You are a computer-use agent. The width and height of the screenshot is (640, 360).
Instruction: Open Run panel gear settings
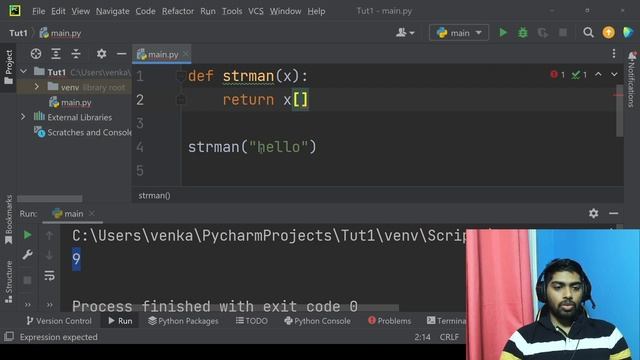click(x=593, y=213)
